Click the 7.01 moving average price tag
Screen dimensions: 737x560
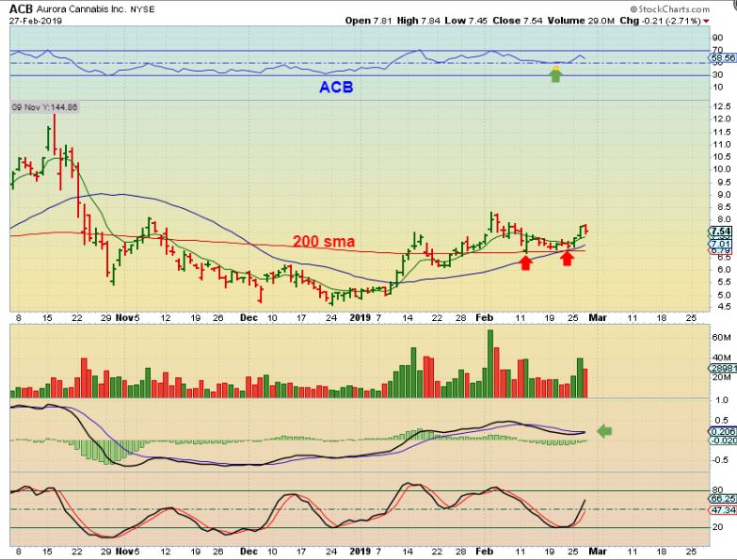(721, 244)
